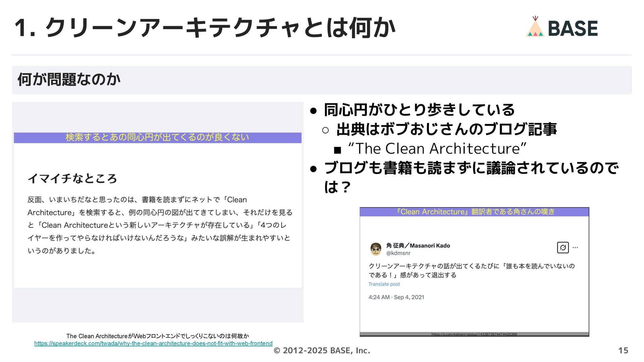Click the Translate post link
The height and width of the screenshot is (362, 644).
click(384, 284)
